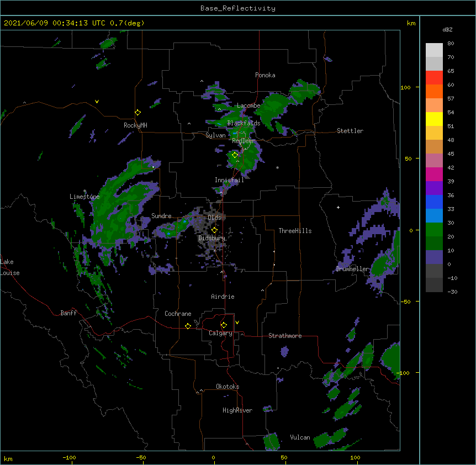Select the RedDeer city label
Viewport: 476px width, 465px height.
point(243,141)
